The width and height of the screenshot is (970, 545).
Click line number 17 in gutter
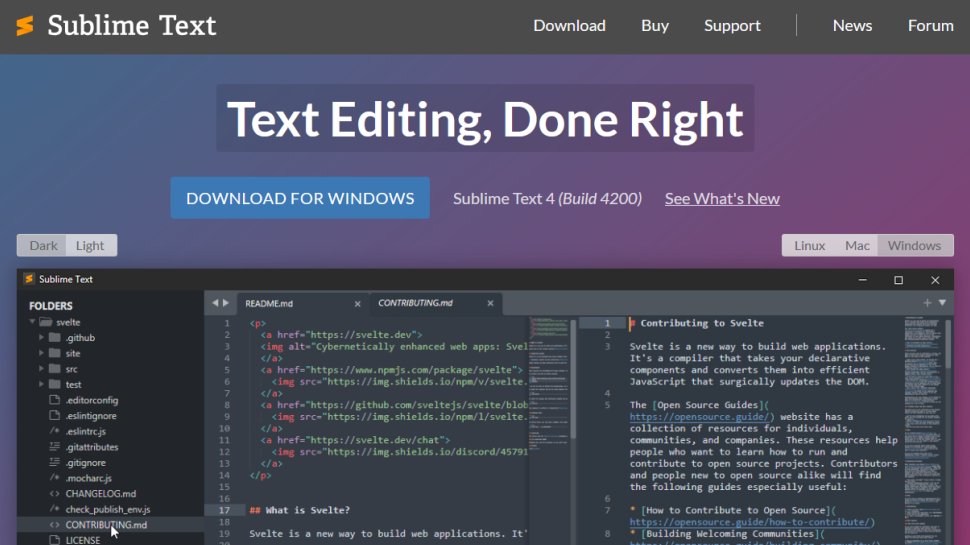224,510
